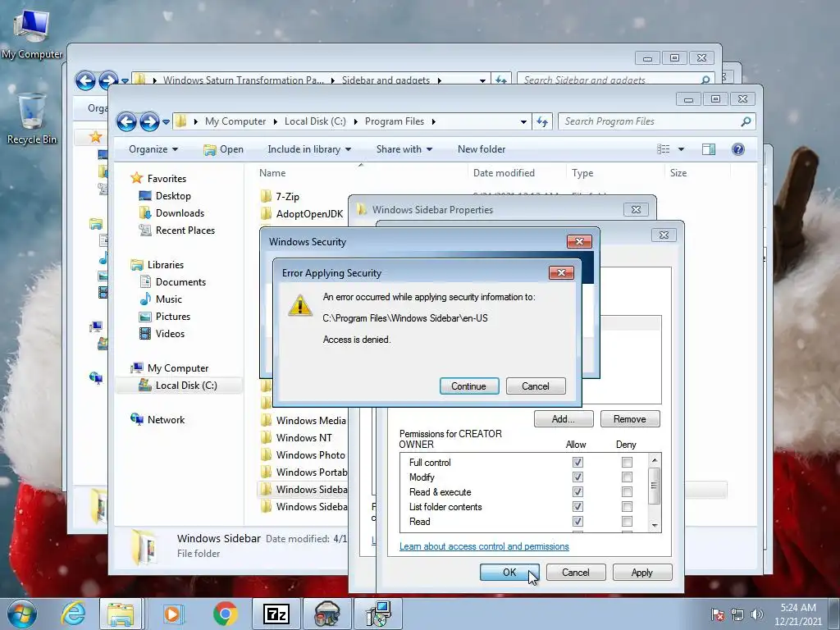
Task: Expand breadcrumb arrow after Program Files
Action: pyautogui.click(x=433, y=122)
